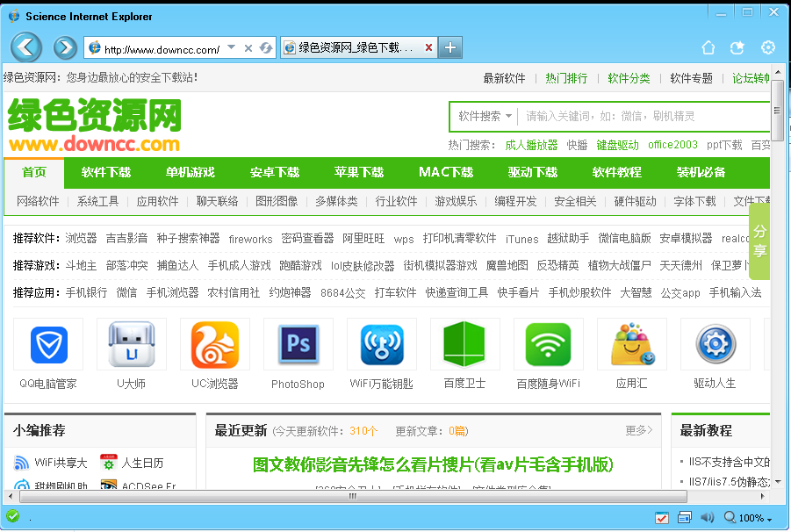
Task: Select the PhotoShop software icon
Action: (298, 346)
